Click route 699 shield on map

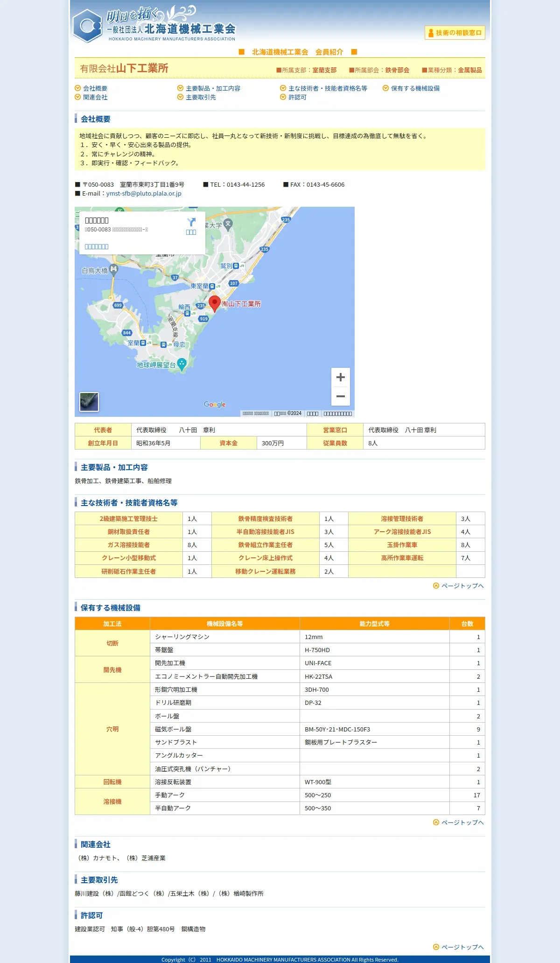[118, 305]
